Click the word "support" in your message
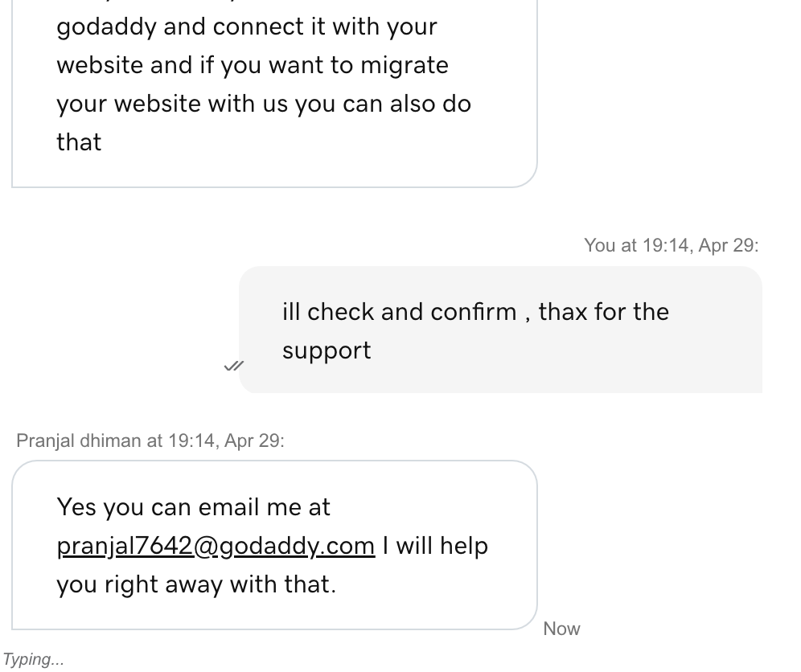The height and width of the screenshot is (672, 801). point(327,350)
